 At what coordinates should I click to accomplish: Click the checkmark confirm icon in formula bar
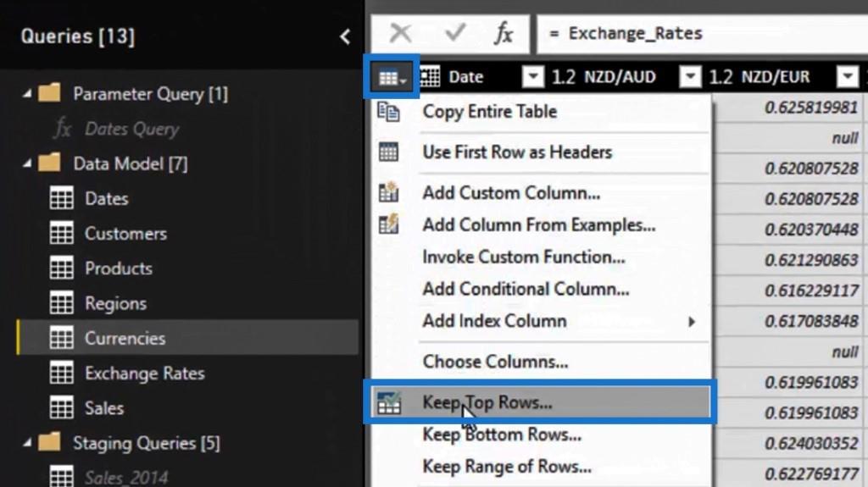(x=455, y=33)
